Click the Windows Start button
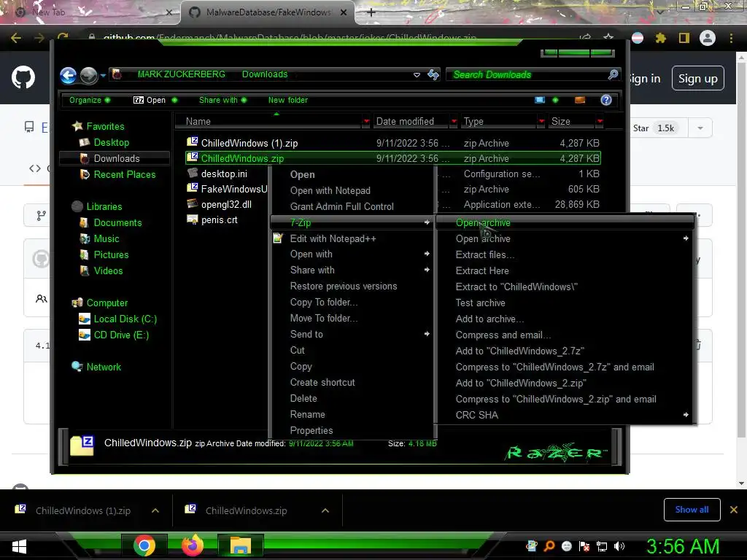Image resolution: width=747 pixels, height=560 pixels. point(19,546)
